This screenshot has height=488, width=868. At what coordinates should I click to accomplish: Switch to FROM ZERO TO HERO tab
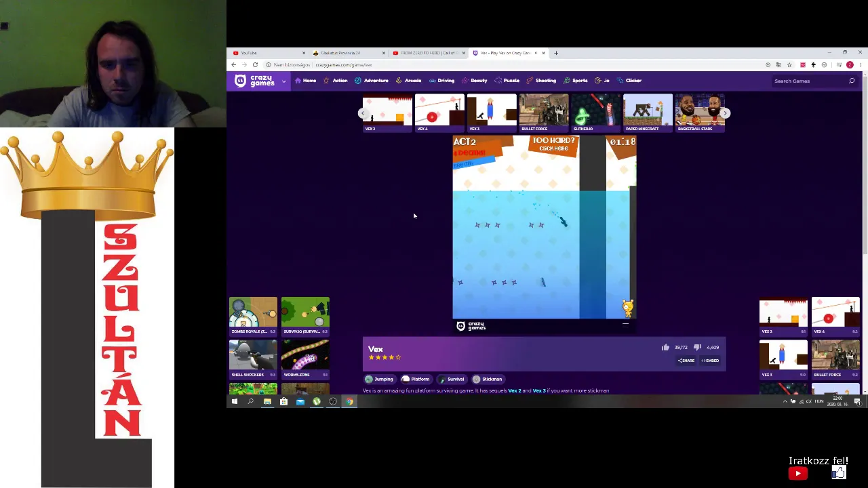pyautogui.click(x=429, y=53)
